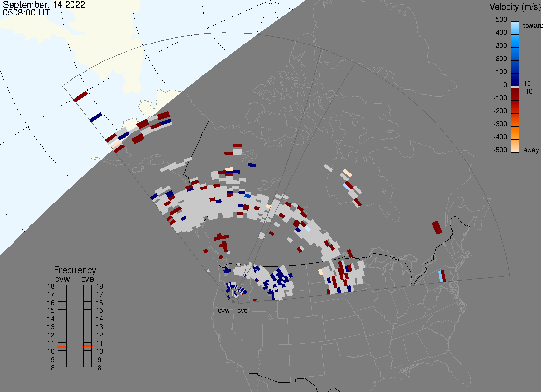Screen dimensions: 543x392
Task: Click the velocity color bar
Action: pyautogui.click(x=515, y=87)
